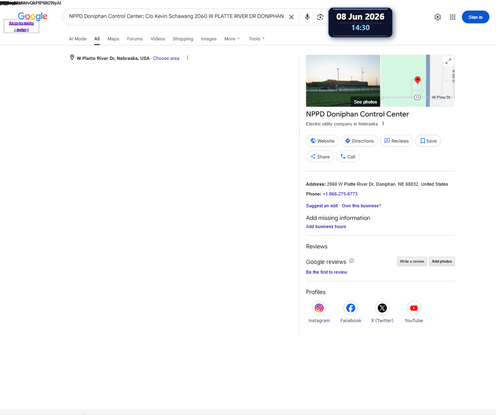The image size is (500, 415).
Task: Click the Google logo
Action: pyautogui.click(x=32, y=16)
